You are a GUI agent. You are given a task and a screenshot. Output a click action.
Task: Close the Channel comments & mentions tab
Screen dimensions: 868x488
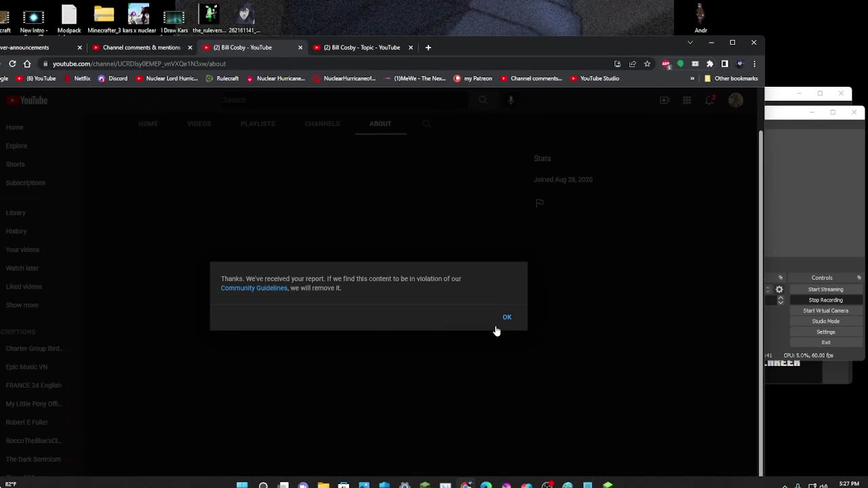click(x=190, y=47)
